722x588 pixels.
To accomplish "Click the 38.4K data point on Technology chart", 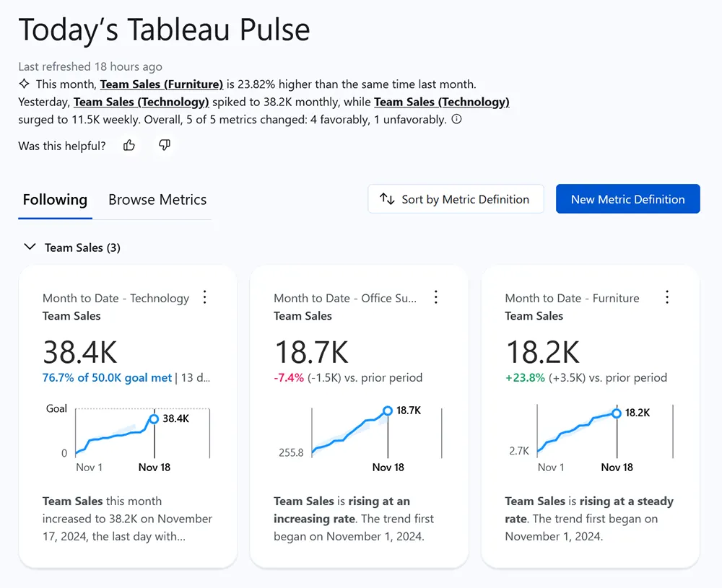I will [x=155, y=418].
